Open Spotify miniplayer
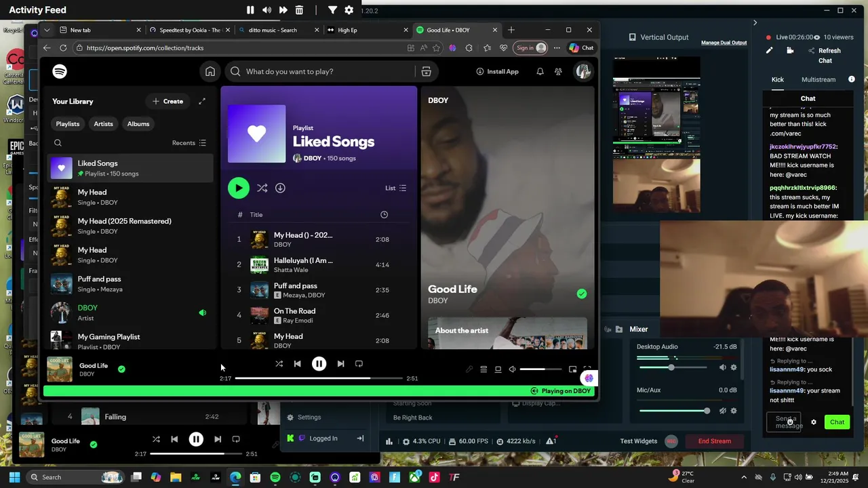Screen dimensions: 868x488 [572, 369]
